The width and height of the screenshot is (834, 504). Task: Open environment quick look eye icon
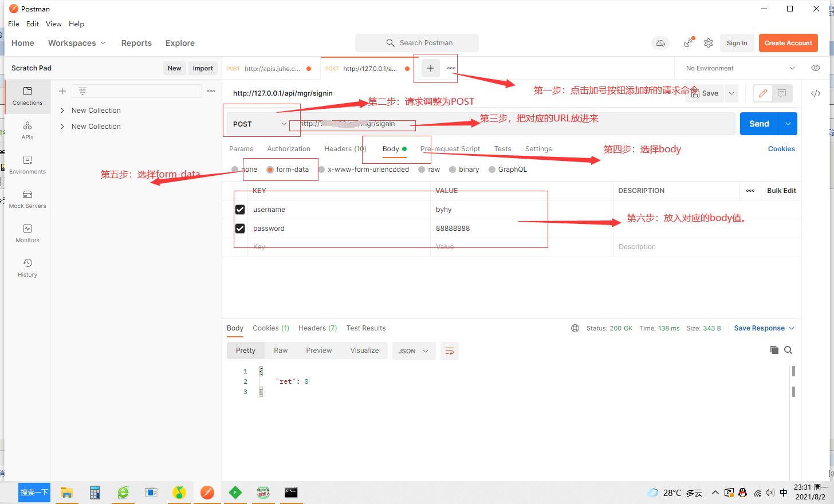[816, 68]
